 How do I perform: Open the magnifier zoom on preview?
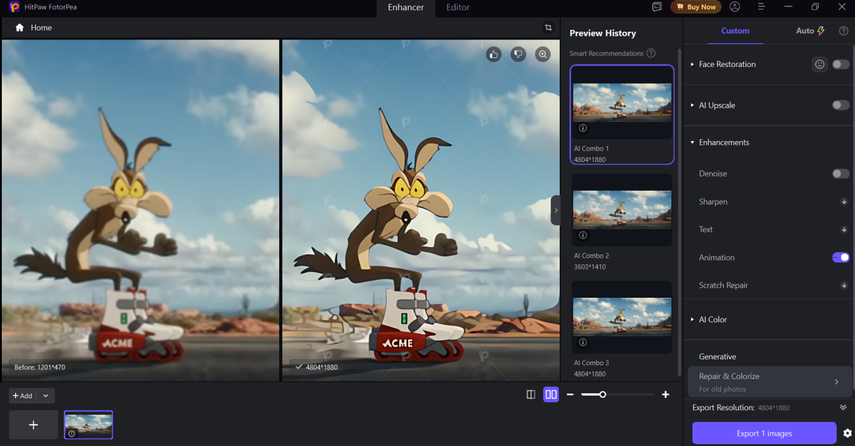tap(543, 54)
